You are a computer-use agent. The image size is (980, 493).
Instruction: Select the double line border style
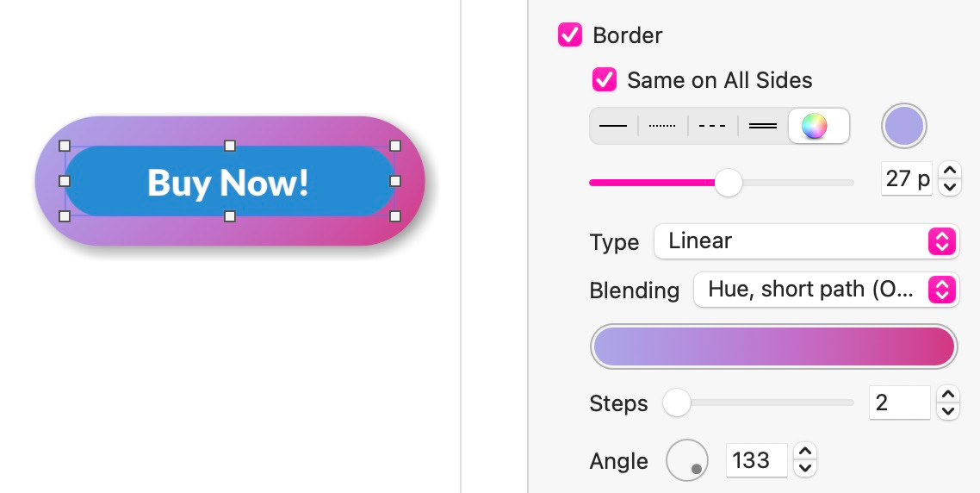click(762, 126)
